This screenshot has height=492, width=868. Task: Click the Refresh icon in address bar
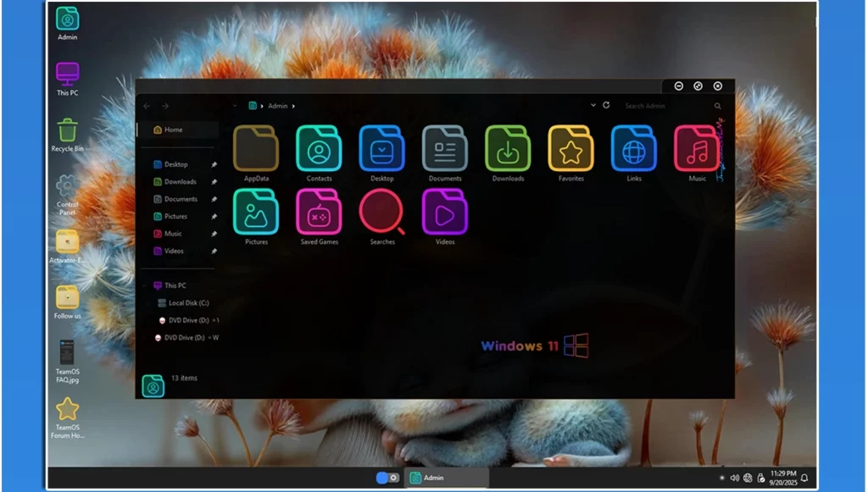[x=606, y=106]
